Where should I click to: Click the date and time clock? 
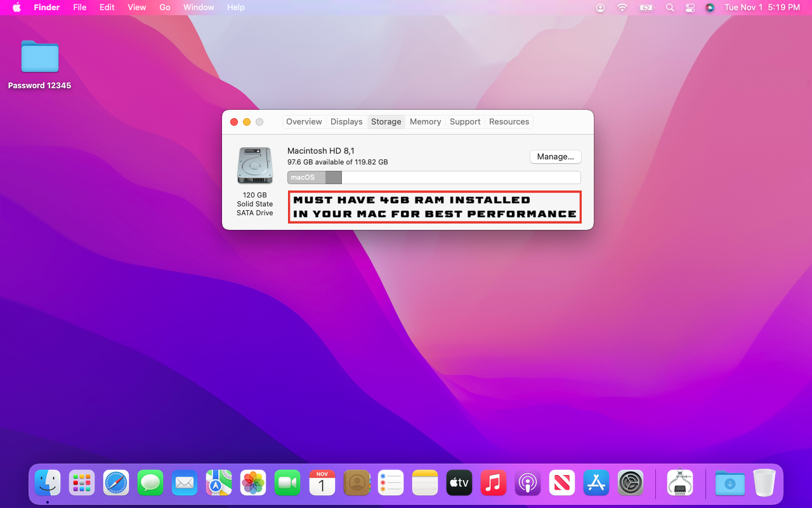pos(762,8)
